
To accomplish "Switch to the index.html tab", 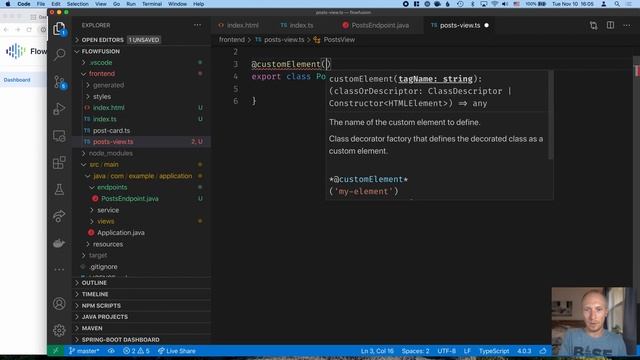I will tap(242, 25).
